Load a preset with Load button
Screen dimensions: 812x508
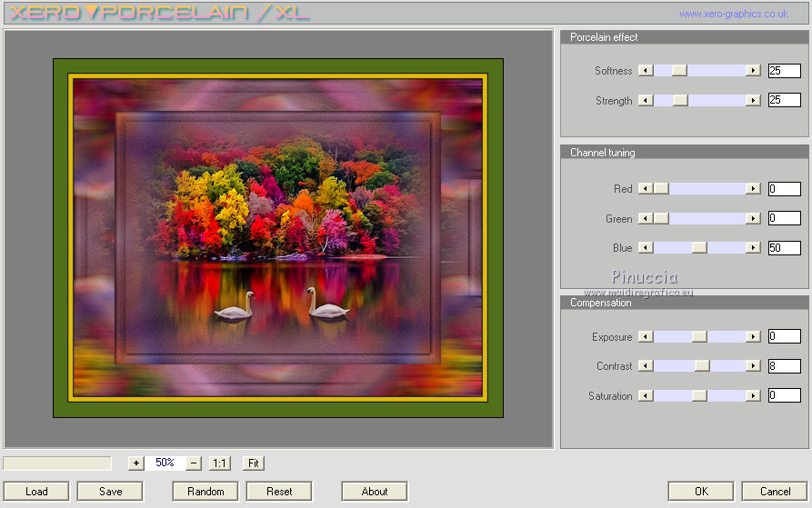pos(36,491)
